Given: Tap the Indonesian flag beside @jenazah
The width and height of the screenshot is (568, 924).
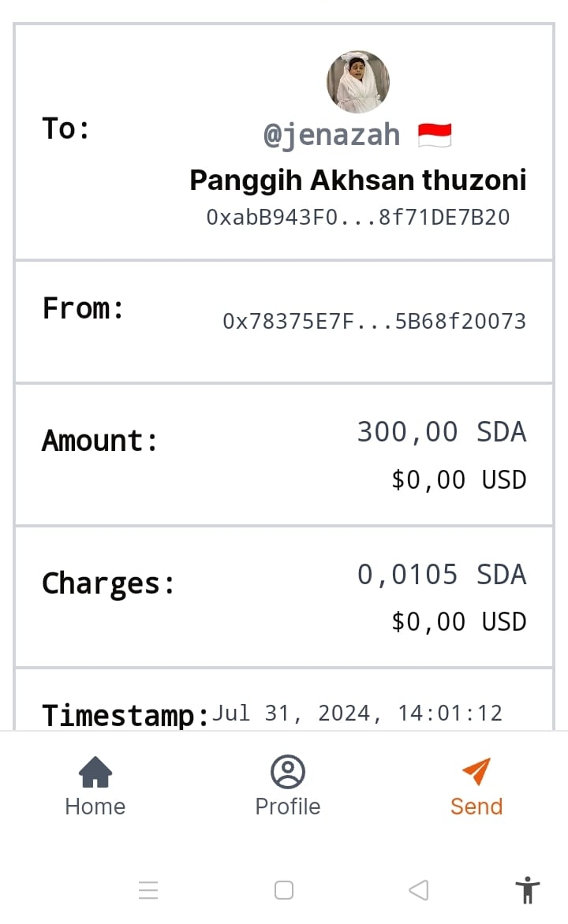Looking at the screenshot, I should pos(435,136).
